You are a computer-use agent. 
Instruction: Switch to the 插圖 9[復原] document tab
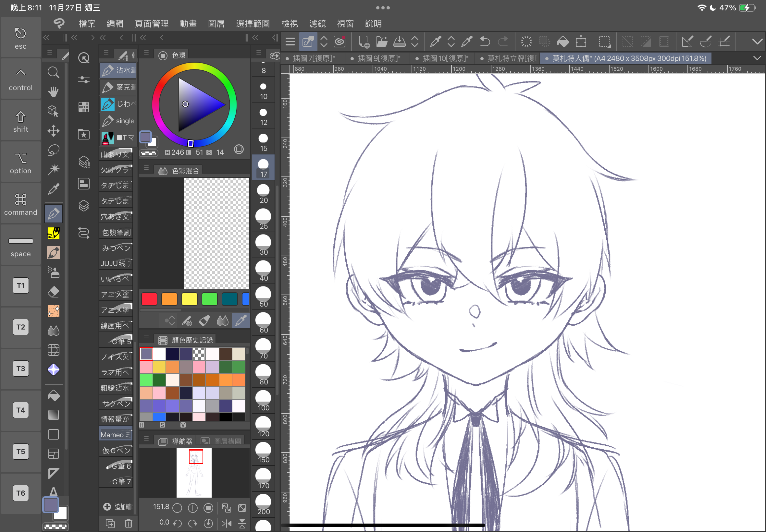376,58
